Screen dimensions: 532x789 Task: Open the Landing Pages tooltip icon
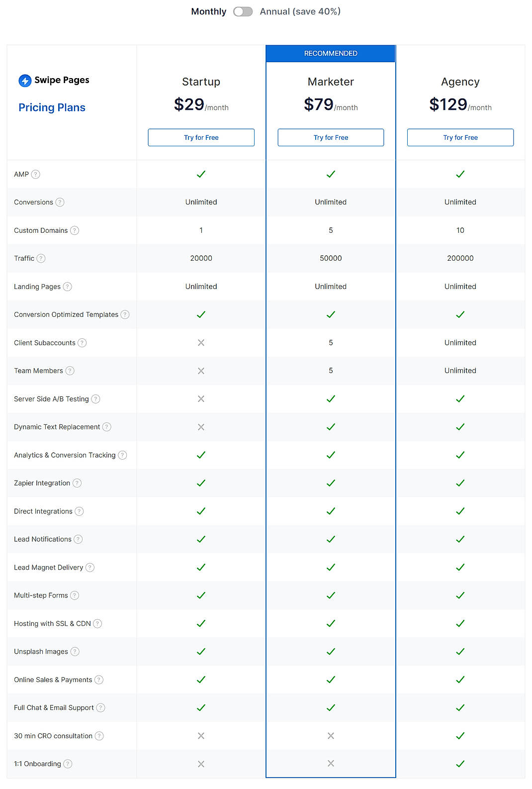(x=68, y=287)
